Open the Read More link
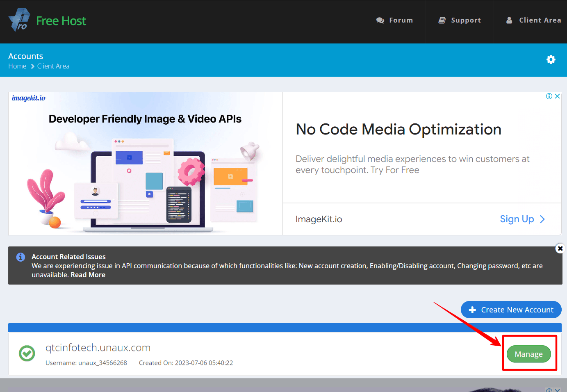The image size is (567, 392). (88, 275)
